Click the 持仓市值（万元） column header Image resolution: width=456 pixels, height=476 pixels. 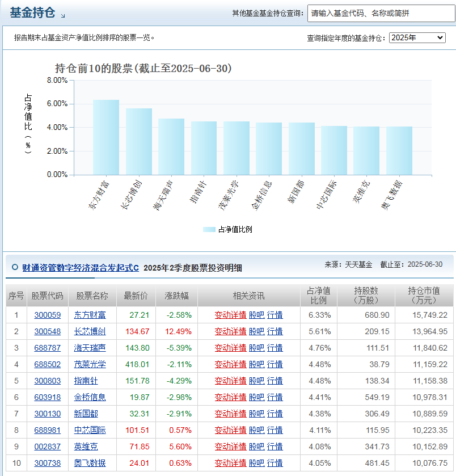[424, 296]
